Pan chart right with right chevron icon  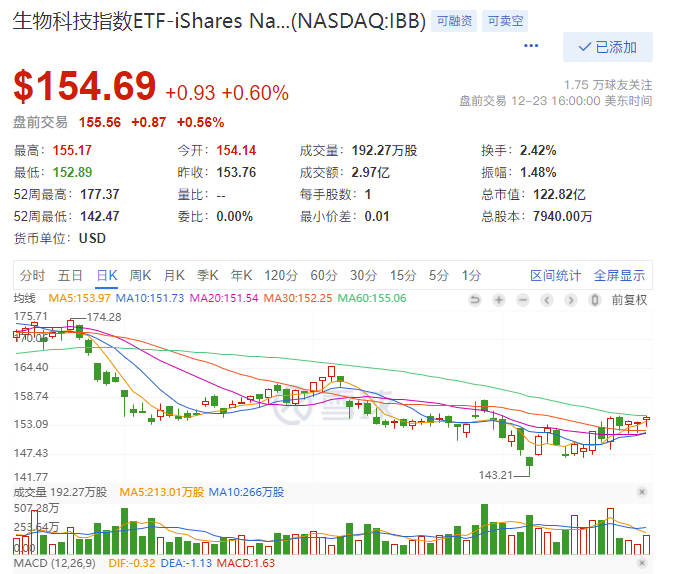tap(571, 300)
